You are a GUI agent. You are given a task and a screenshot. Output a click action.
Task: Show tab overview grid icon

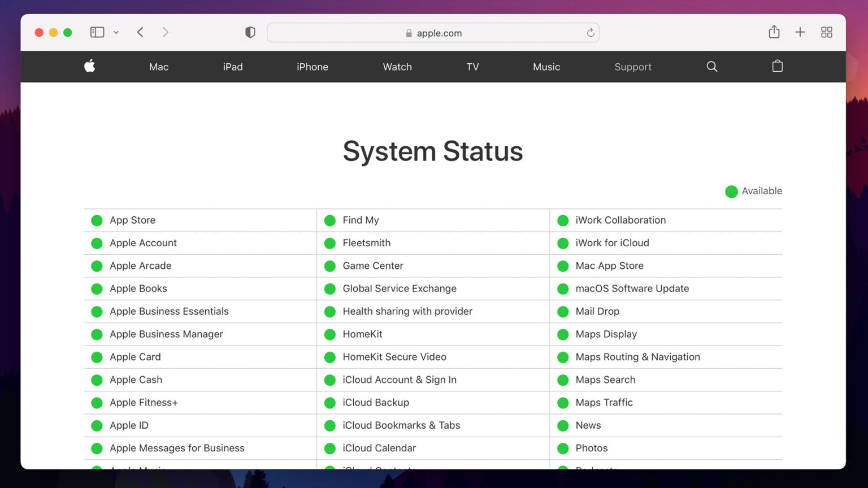(x=827, y=32)
